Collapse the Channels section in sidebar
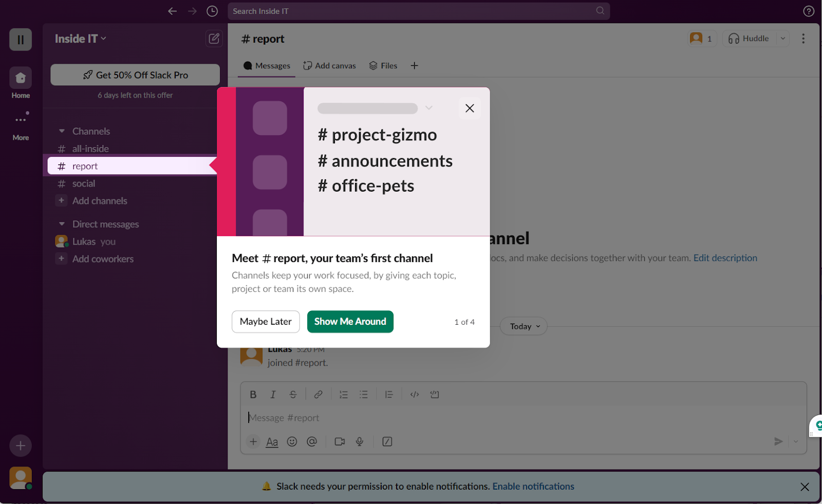 62,131
